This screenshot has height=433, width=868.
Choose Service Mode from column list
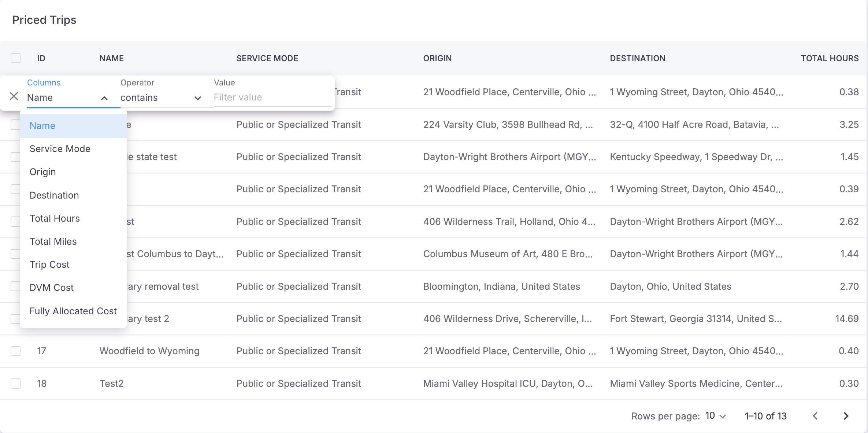pos(60,149)
